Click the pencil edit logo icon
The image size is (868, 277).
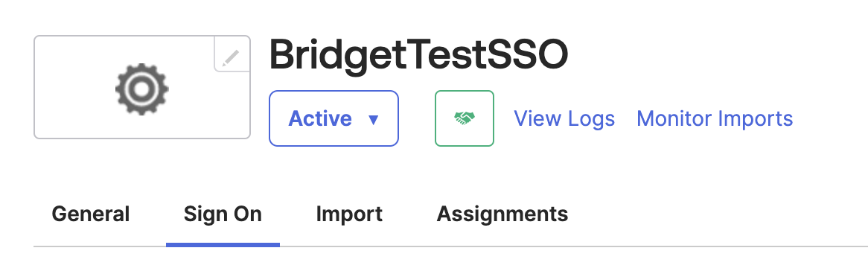click(232, 57)
